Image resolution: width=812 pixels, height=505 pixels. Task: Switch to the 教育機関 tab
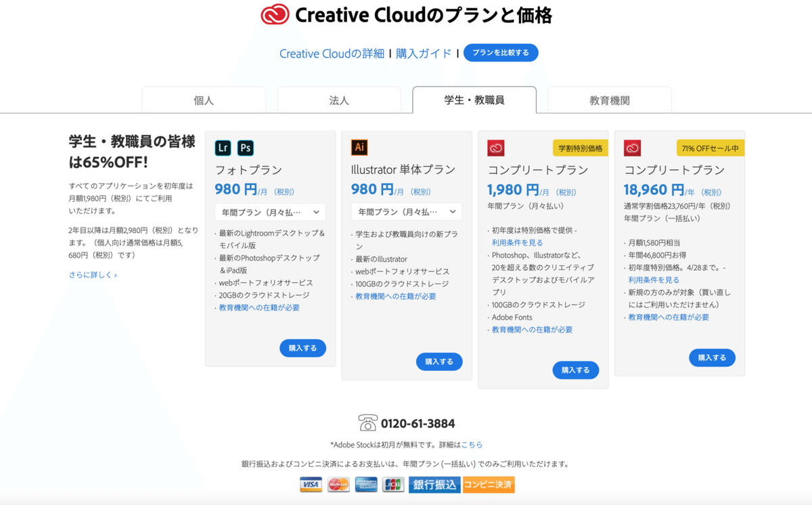coord(610,100)
